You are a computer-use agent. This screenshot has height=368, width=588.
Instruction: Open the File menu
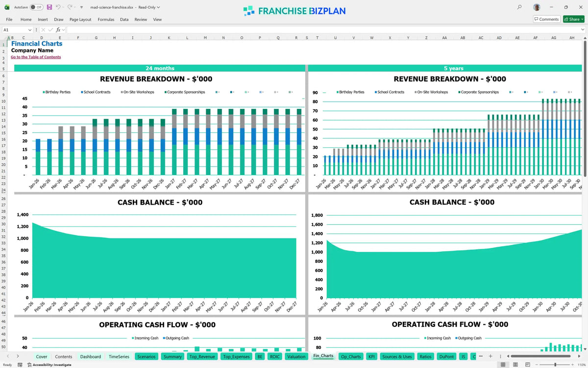click(x=9, y=20)
